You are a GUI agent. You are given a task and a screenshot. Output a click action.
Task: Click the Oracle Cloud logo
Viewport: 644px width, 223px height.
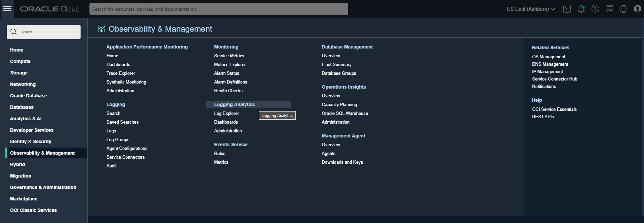[x=50, y=9]
